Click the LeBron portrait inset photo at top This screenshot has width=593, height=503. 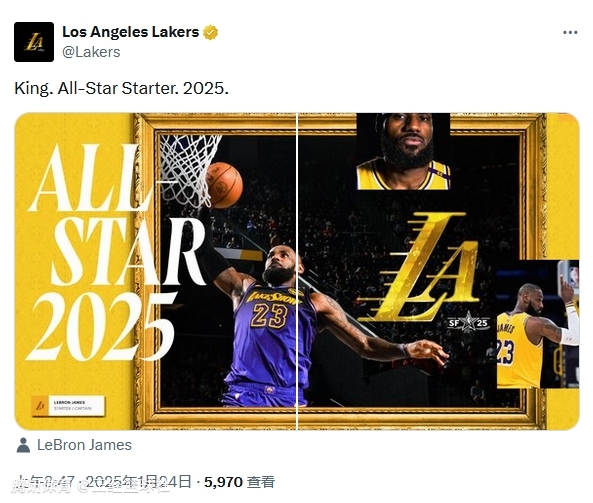[403, 151]
